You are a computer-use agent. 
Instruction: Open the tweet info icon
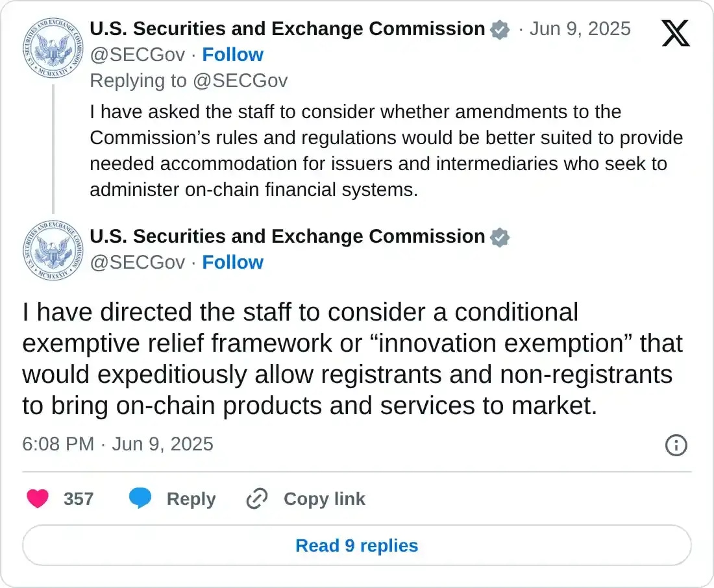pyautogui.click(x=676, y=445)
